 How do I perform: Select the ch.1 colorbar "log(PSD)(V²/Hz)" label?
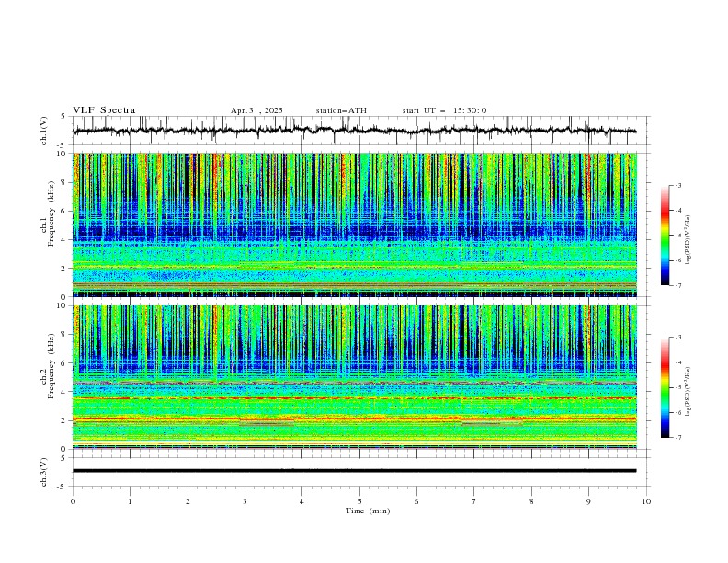(688, 240)
